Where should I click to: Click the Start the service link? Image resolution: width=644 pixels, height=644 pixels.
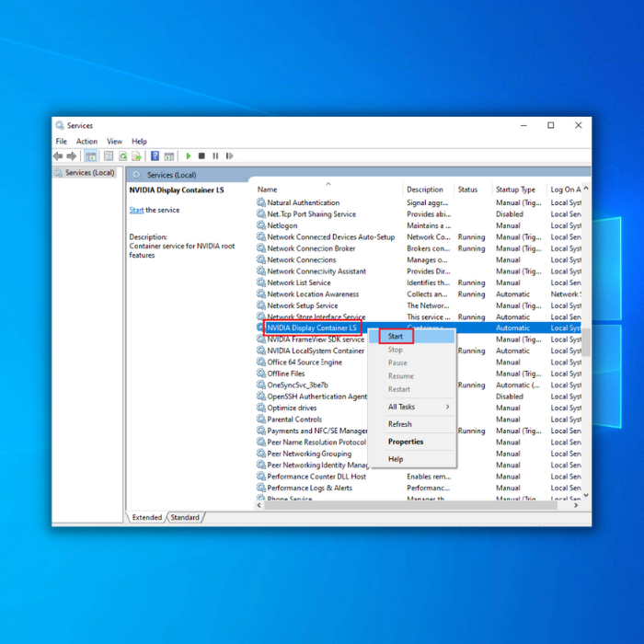(x=136, y=210)
